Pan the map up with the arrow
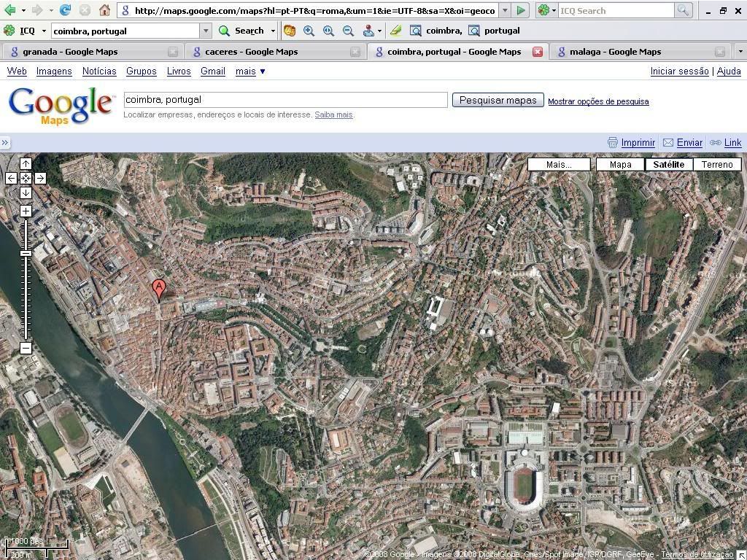The width and height of the screenshot is (747, 560). click(26, 164)
